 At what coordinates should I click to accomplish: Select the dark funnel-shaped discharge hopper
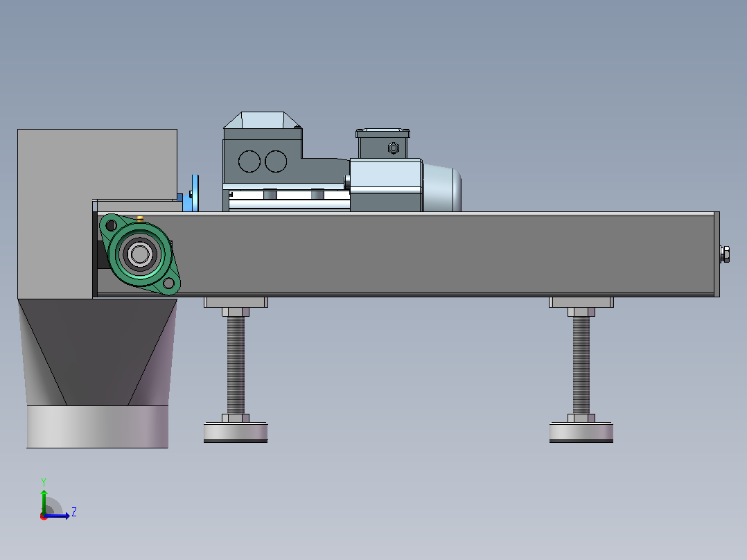97,352
